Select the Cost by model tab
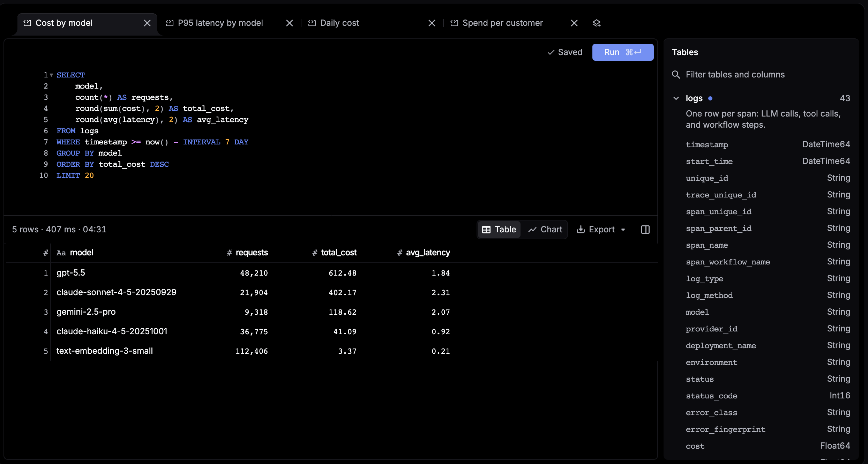Screen dimensions: 868x464 [x=64, y=23]
